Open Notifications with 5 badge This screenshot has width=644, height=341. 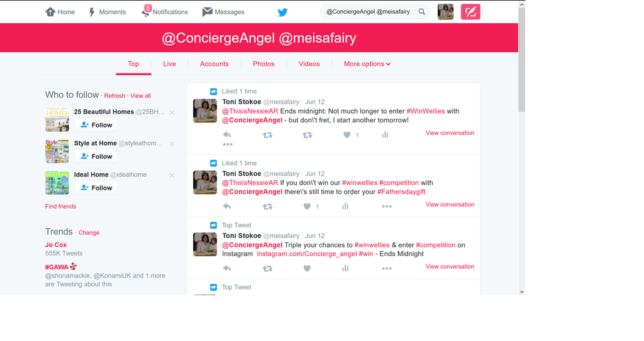[x=164, y=11]
